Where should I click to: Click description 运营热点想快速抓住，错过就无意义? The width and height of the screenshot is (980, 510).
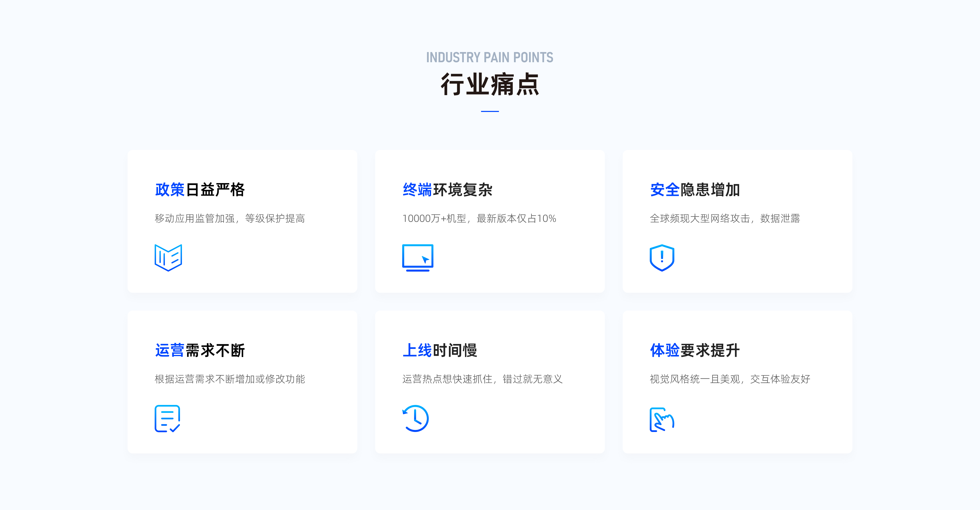pos(482,379)
